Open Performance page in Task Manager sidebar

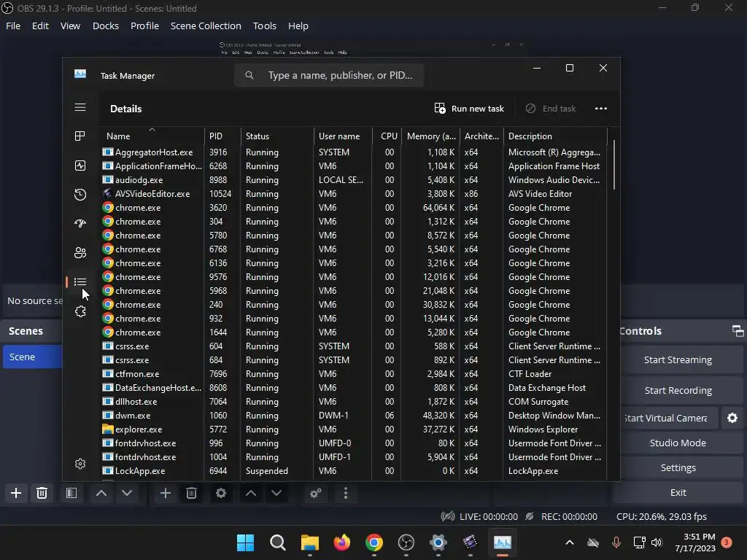coord(80,166)
